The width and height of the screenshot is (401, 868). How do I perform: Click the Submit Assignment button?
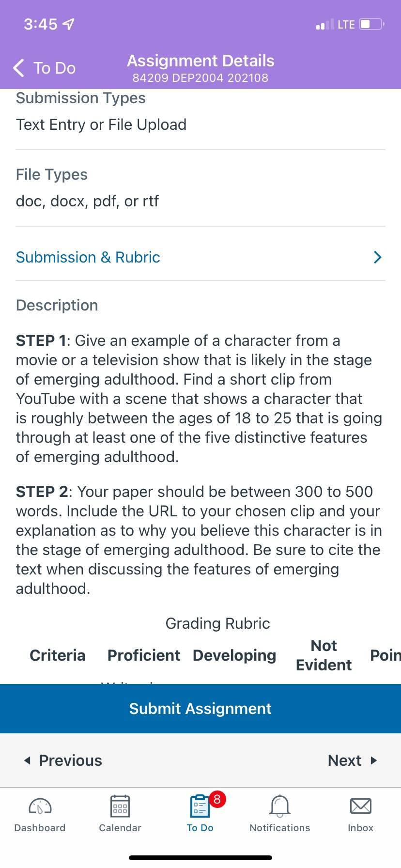pos(200,709)
